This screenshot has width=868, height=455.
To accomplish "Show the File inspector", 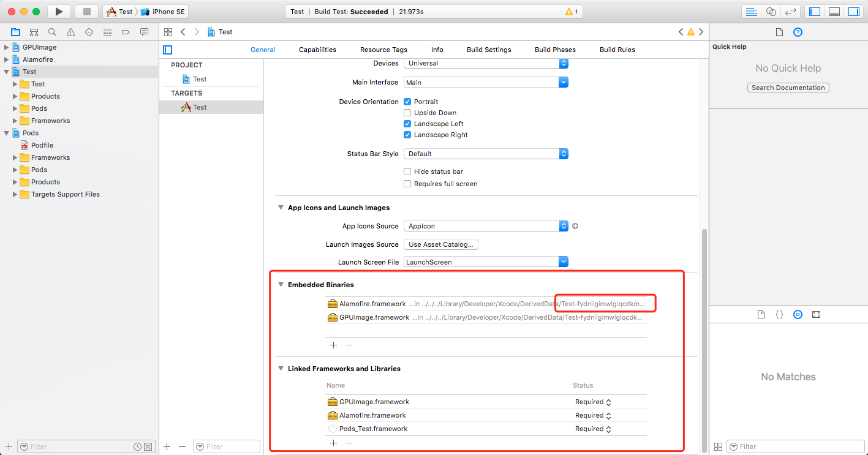I will [779, 32].
